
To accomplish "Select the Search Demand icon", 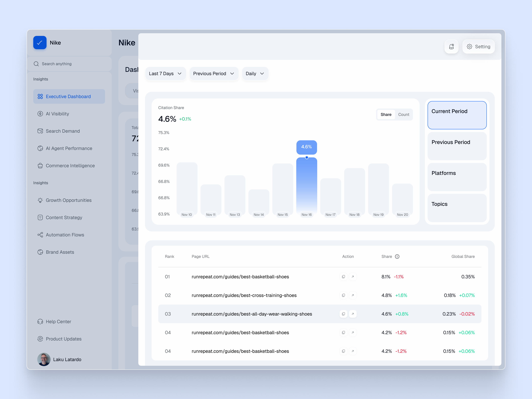I will [x=40, y=131].
